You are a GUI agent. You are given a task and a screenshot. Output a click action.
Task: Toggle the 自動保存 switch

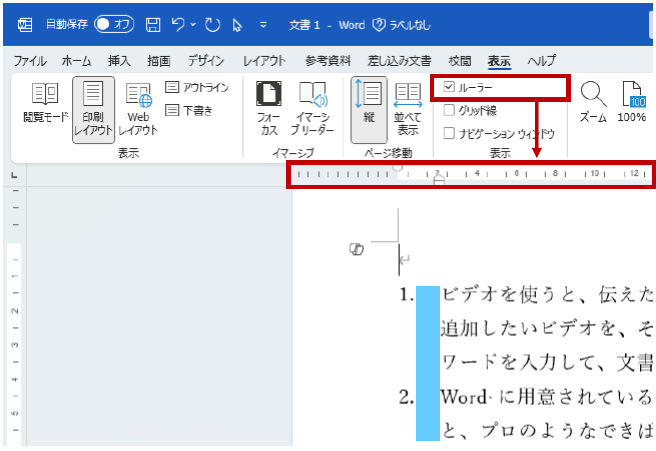[114, 23]
